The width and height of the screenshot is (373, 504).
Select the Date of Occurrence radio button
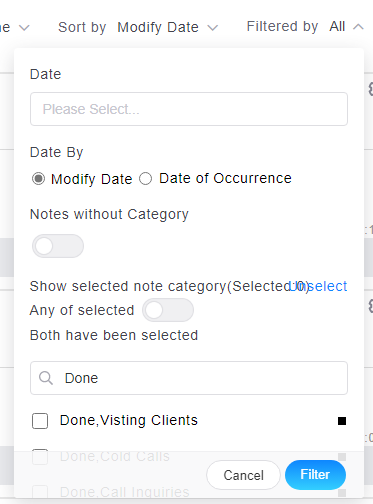(146, 178)
